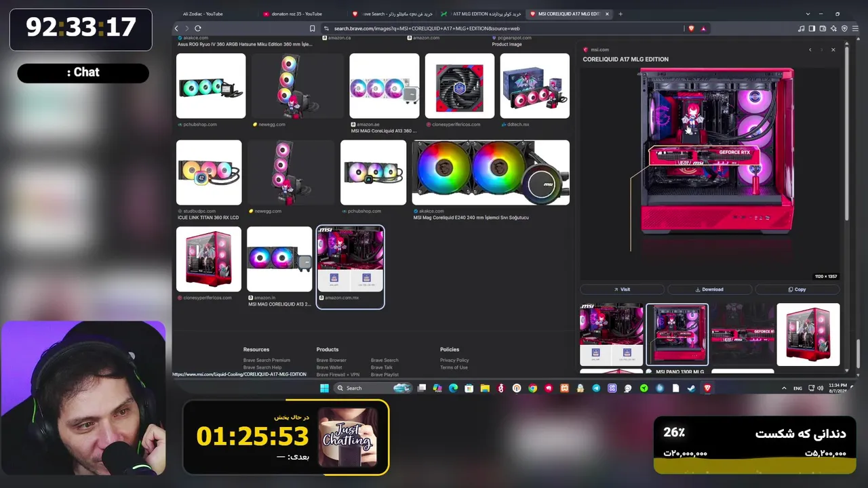Show previous image in preview panel
The image size is (868, 488).
(810, 49)
